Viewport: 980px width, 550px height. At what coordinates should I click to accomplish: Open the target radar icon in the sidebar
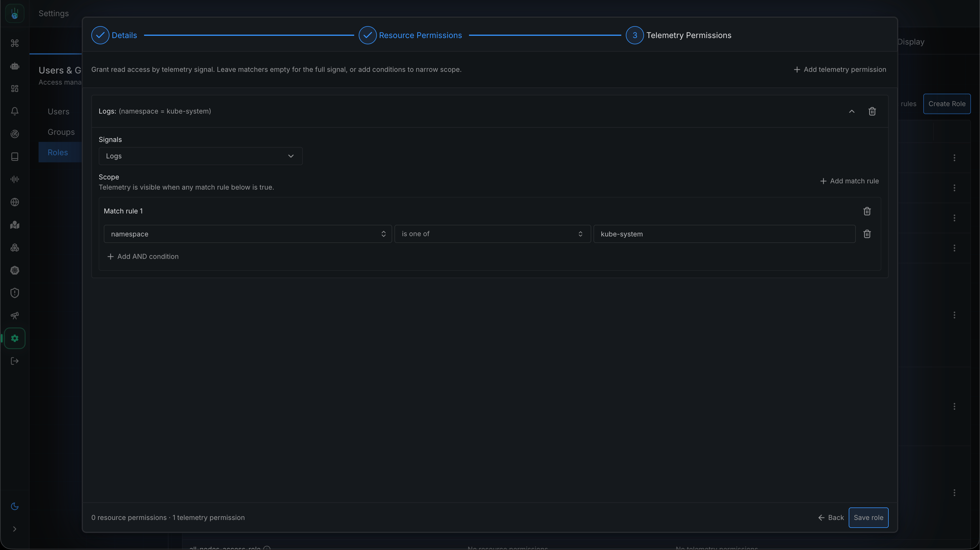pos(14,134)
